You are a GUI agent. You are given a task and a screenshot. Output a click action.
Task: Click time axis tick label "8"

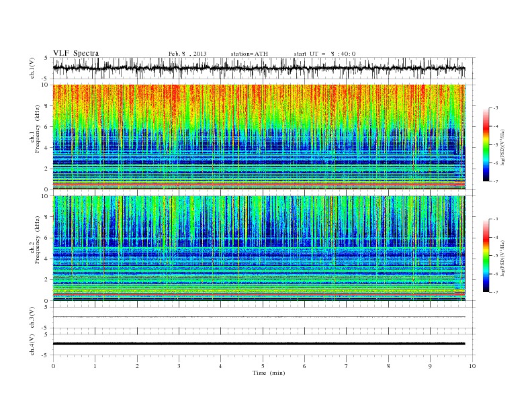click(388, 366)
